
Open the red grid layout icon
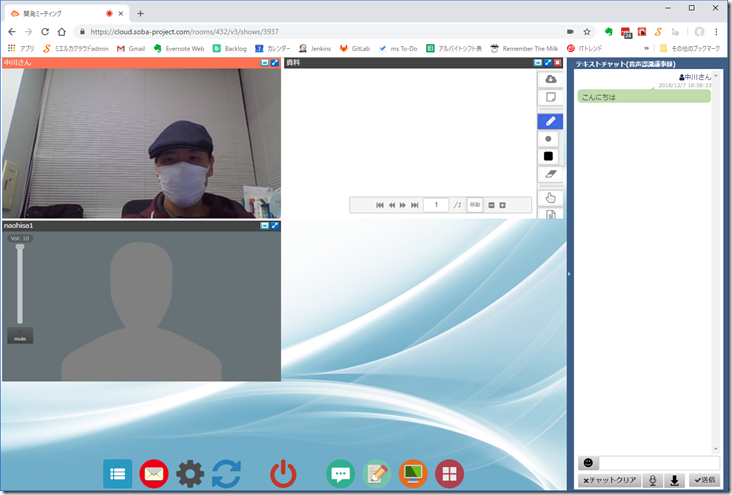pyautogui.click(x=450, y=474)
